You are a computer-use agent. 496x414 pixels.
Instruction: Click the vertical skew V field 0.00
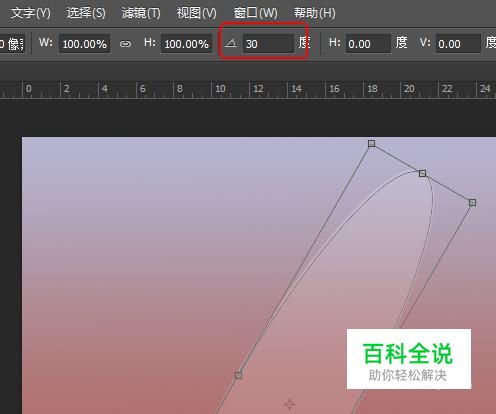[458, 44]
